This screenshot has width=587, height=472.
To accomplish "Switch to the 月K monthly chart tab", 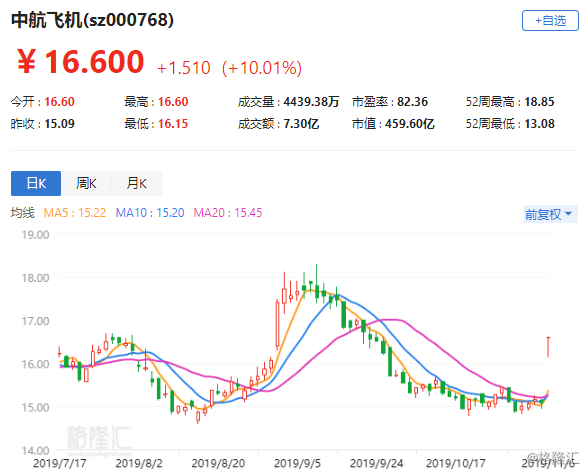I will (136, 183).
